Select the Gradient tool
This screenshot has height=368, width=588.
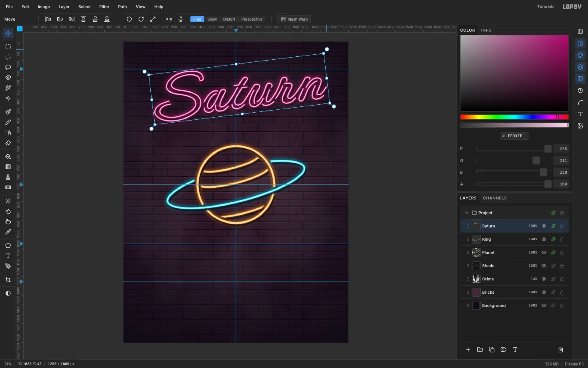(8, 167)
